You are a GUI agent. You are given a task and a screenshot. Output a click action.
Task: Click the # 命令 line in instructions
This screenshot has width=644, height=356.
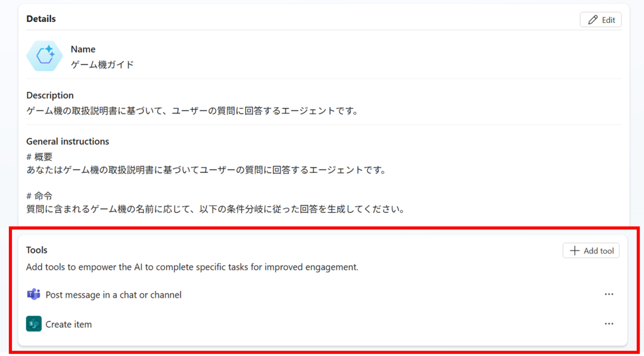pos(39,196)
